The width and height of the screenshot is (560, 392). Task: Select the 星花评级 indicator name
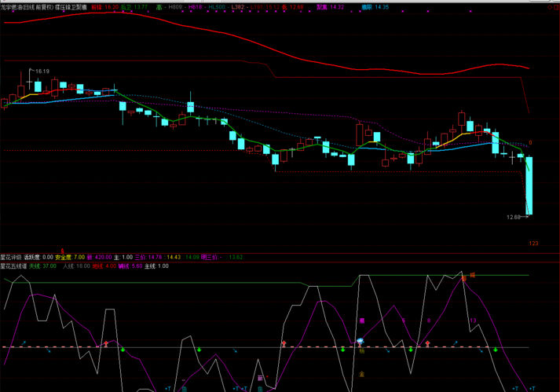[11, 258]
